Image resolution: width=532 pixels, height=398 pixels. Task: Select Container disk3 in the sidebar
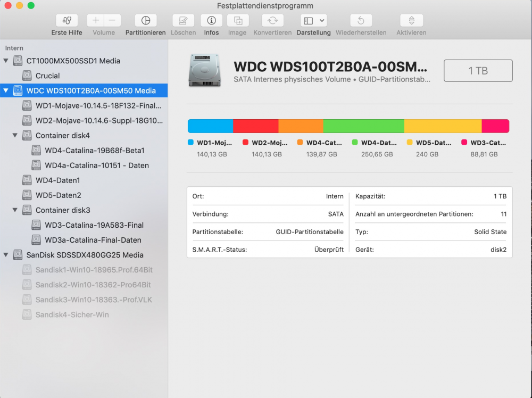(84, 210)
